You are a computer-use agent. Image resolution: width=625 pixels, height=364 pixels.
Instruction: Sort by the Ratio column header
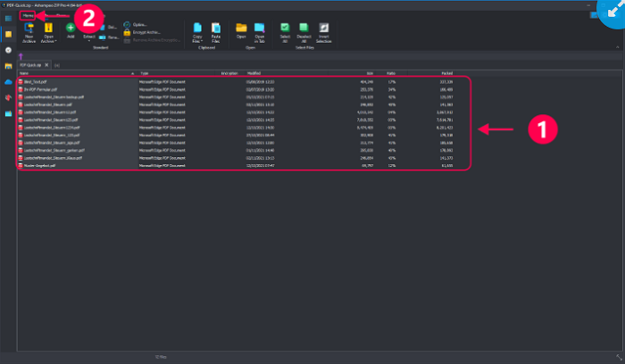tap(391, 73)
